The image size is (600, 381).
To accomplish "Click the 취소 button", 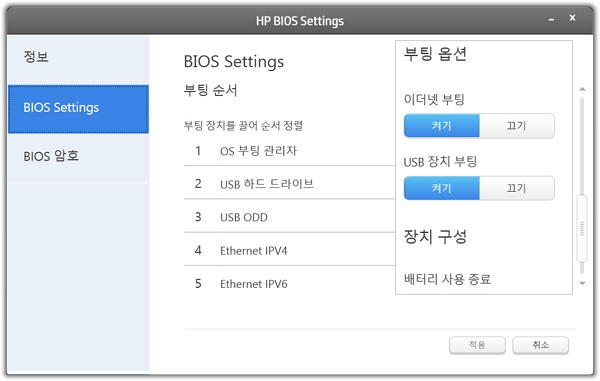I will coord(541,345).
